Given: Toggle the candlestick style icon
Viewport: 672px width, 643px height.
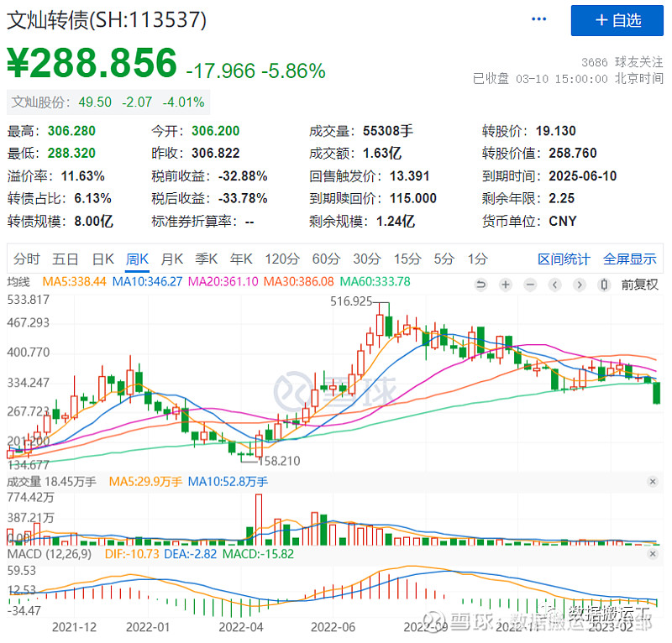Looking at the screenshot, I should 604,285.
